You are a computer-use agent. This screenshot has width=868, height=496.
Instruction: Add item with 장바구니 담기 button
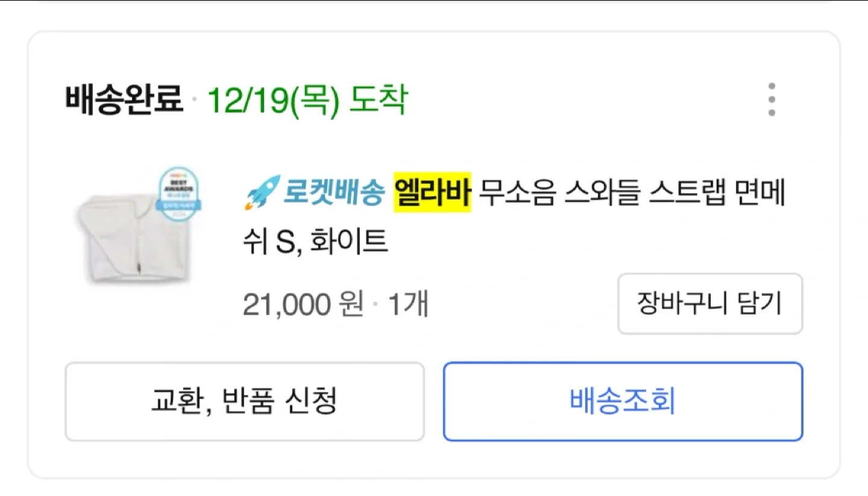point(710,304)
